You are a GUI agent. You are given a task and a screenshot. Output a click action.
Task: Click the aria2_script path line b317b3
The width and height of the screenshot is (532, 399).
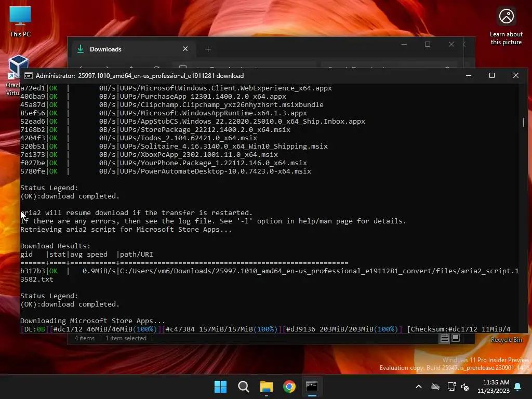click(x=270, y=275)
